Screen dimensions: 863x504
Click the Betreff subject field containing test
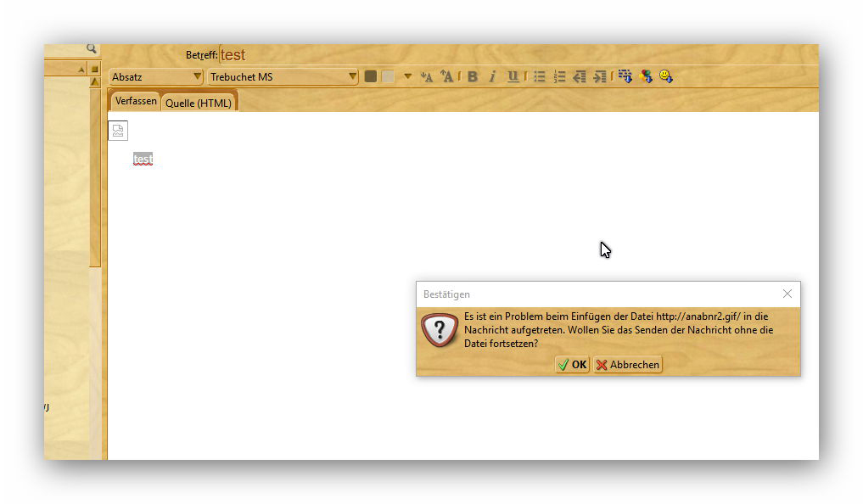pos(518,55)
